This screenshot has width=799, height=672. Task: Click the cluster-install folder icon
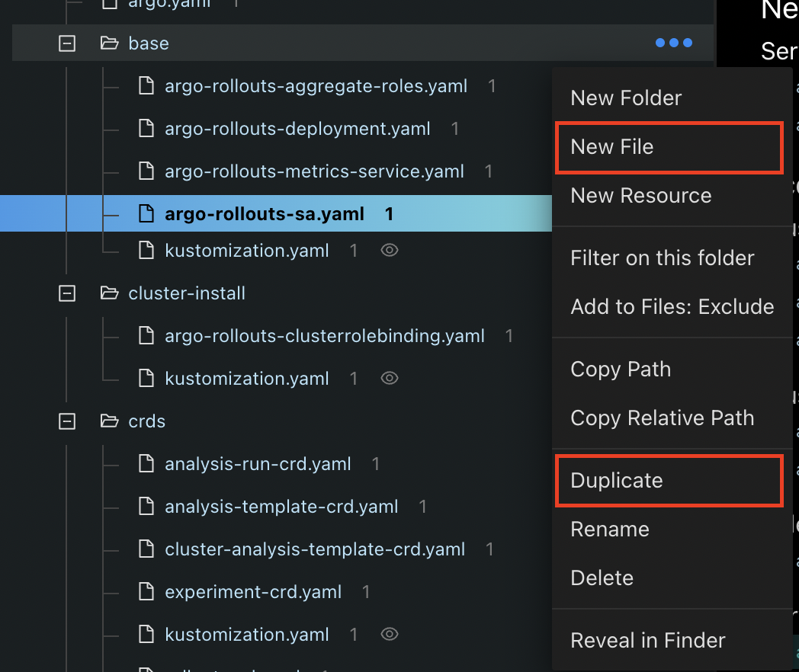(x=109, y=293)
